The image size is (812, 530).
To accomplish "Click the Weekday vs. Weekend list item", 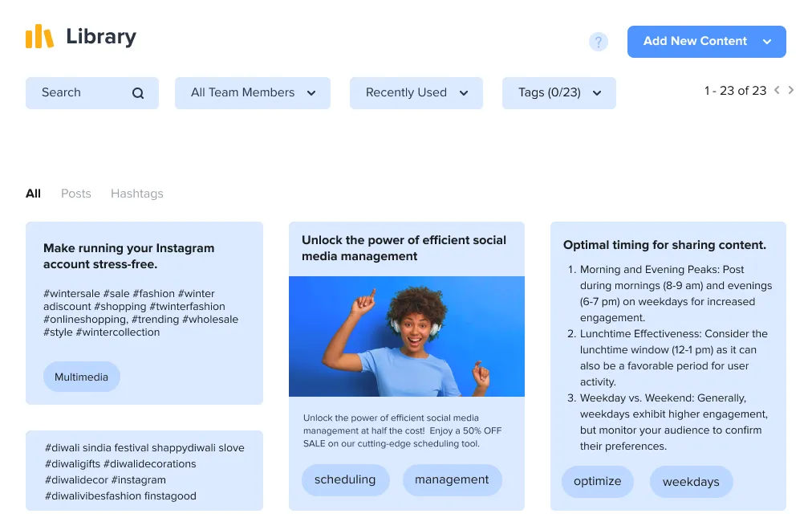I will pos(668,422).
